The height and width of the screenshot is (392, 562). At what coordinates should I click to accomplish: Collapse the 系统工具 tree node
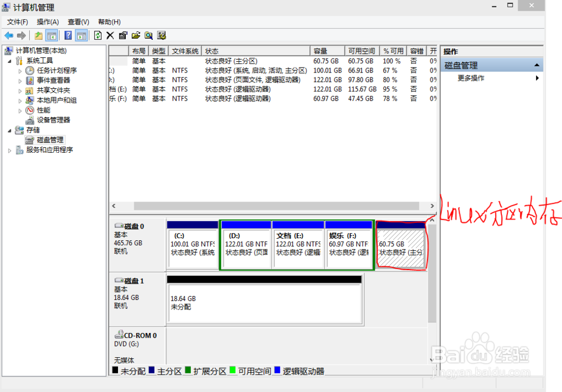point(10,61)
